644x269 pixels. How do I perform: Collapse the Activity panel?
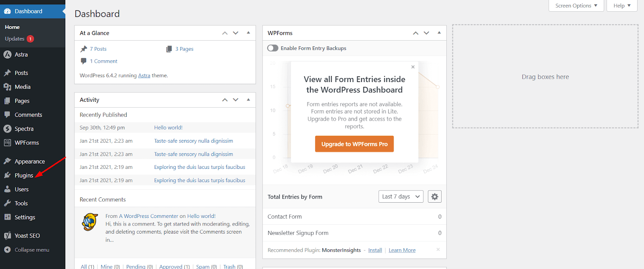248,100
